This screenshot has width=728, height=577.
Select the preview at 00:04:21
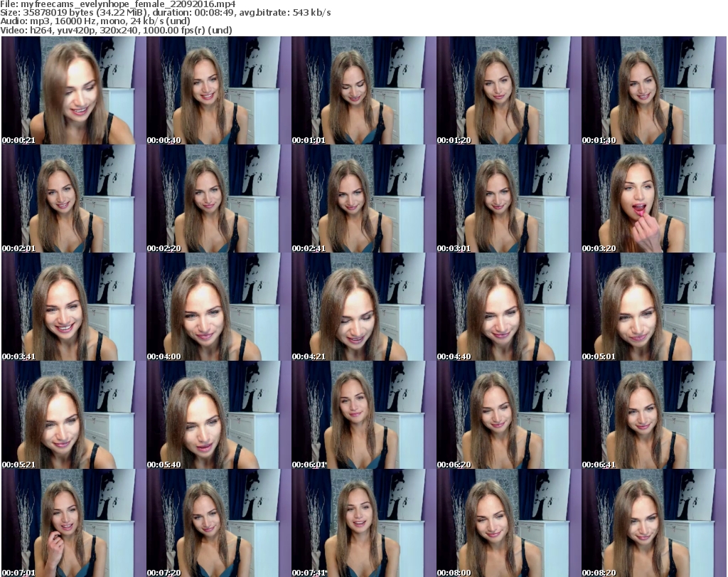(363, 307)
